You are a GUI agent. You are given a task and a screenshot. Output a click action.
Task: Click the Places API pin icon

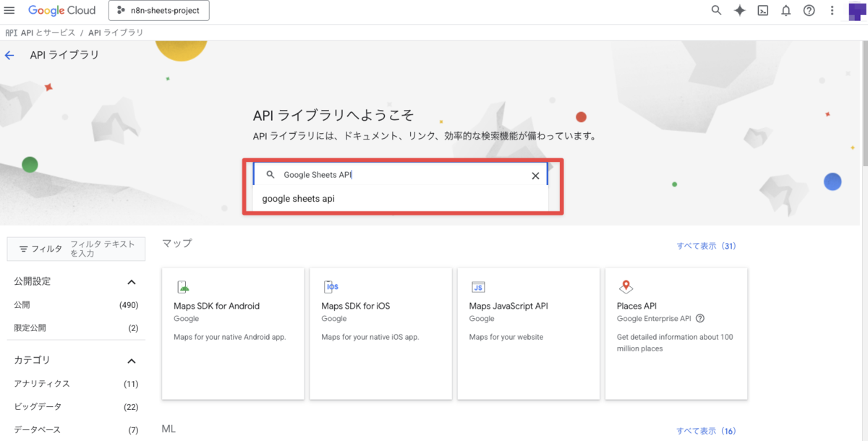[626, 287]
